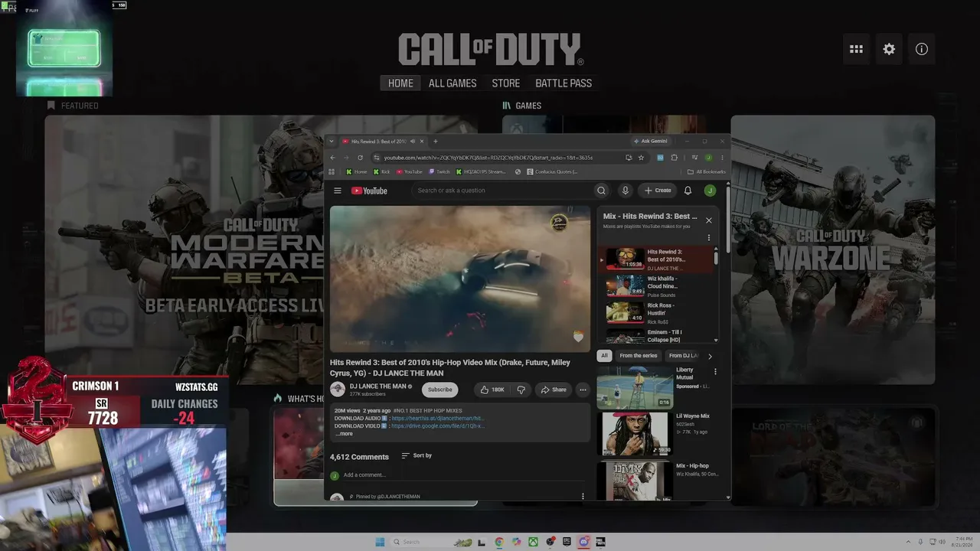Open Chrome media controls icon
The height and width of the screenshot is (551, 980).
click(694, 158)
